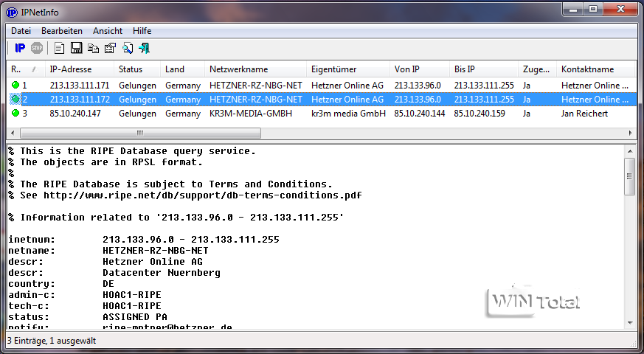Click KR3M-MEDIA-GMBH network name cell
644x354 pixels.
251,114
